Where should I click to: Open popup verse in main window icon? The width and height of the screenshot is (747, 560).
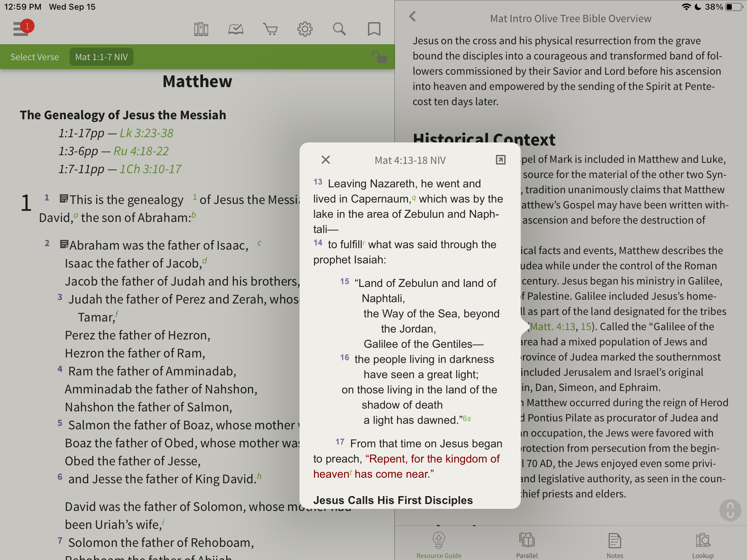(500, 160)
